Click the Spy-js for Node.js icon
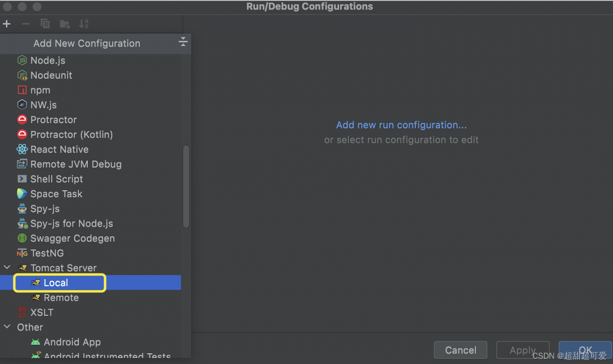 click(x=23, y=224)
